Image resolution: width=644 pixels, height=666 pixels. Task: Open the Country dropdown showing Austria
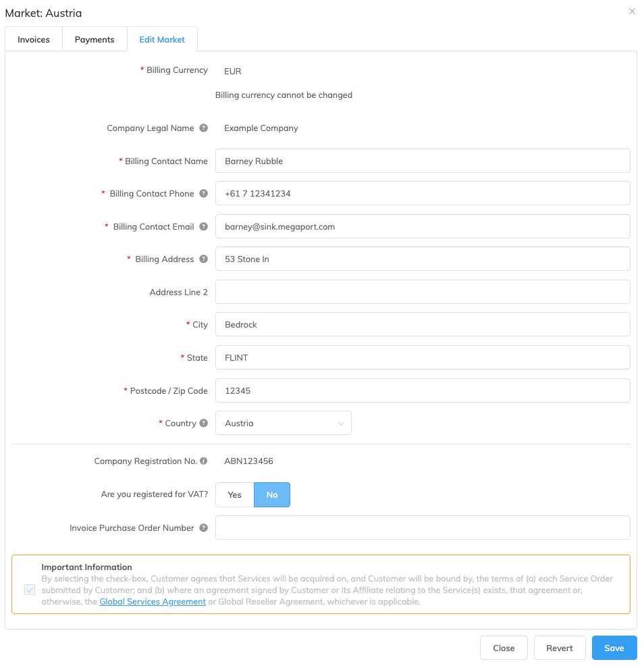(284, 424)
